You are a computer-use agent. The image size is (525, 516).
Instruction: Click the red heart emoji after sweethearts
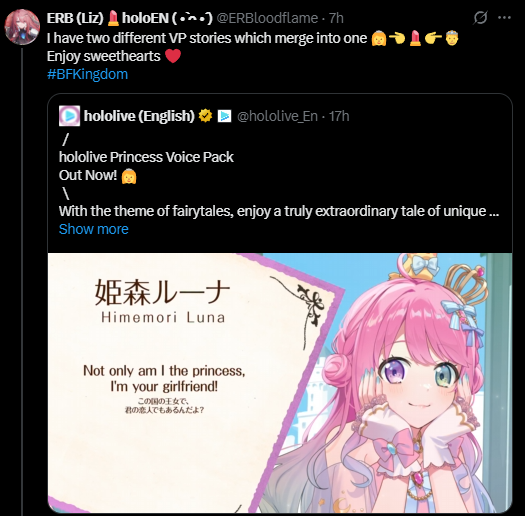(173, 56)
